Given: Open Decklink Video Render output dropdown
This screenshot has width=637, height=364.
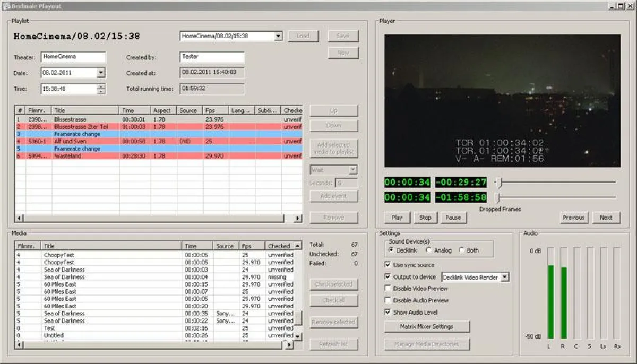Looking at the screenshot, I should (504, 277).
